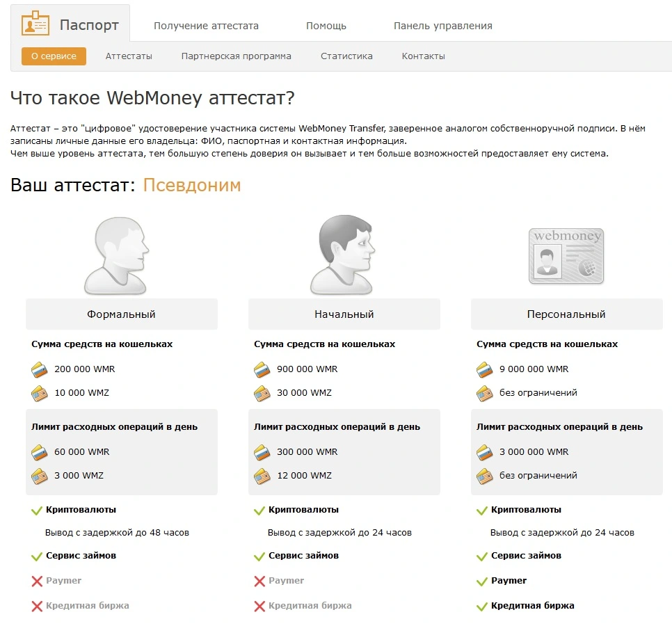672x626 pixels.
Task: Click the Формальный light avatar silhouette
Action: coord(116,256)
